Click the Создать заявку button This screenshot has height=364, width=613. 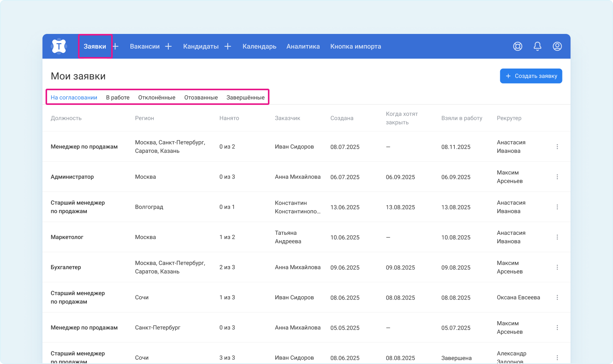531,76
